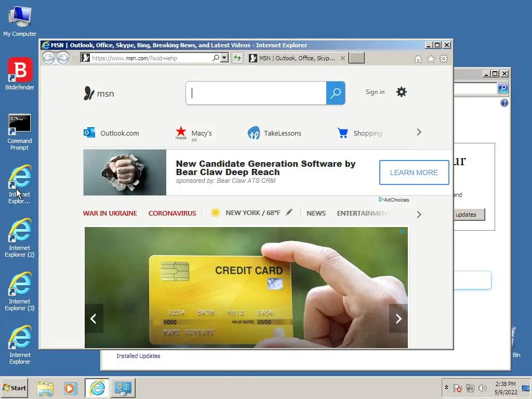Open Windows Media Player from the taskbar
The height and width of the screenshot is (399, 532).
(x=71, y=388)
